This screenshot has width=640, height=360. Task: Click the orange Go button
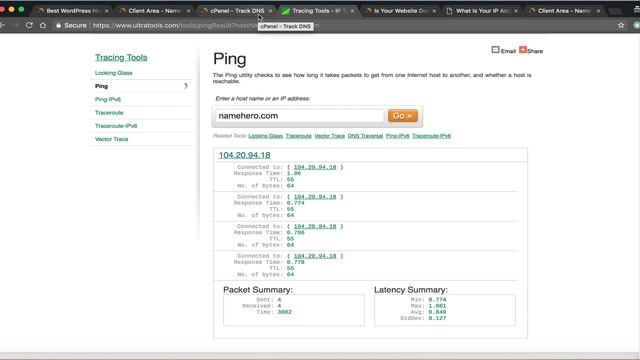click(402, 116)
